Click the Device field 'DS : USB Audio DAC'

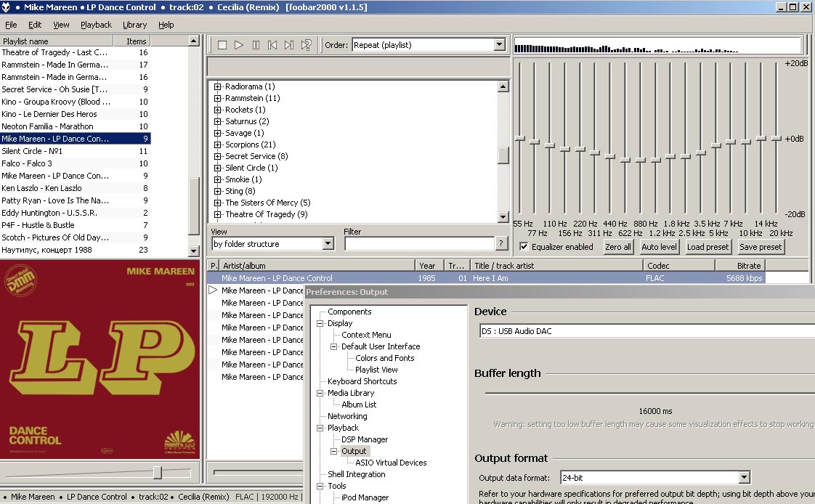(x=646, y=331)
